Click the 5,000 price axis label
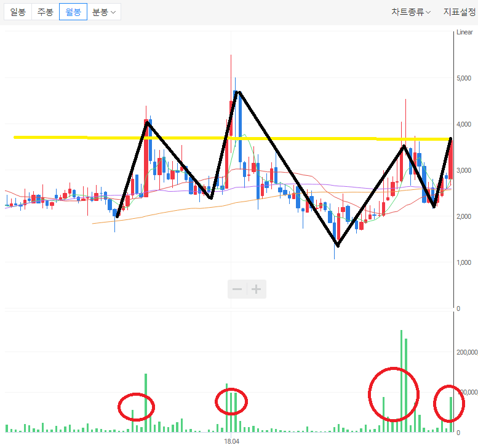Screen dimensions: 478x448 click(x=464, y=78)
